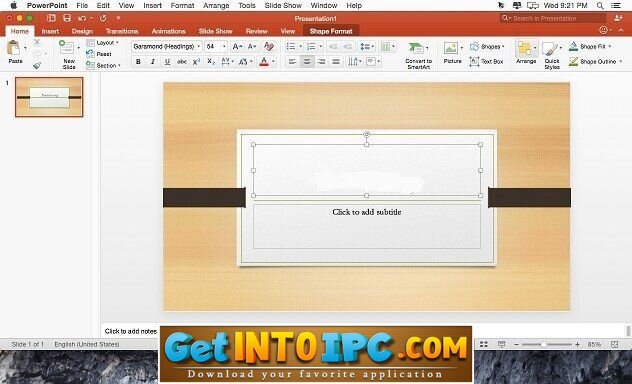Zoom in with the plus button
Viewport: 632px width, 384px height.
point(577,345)
